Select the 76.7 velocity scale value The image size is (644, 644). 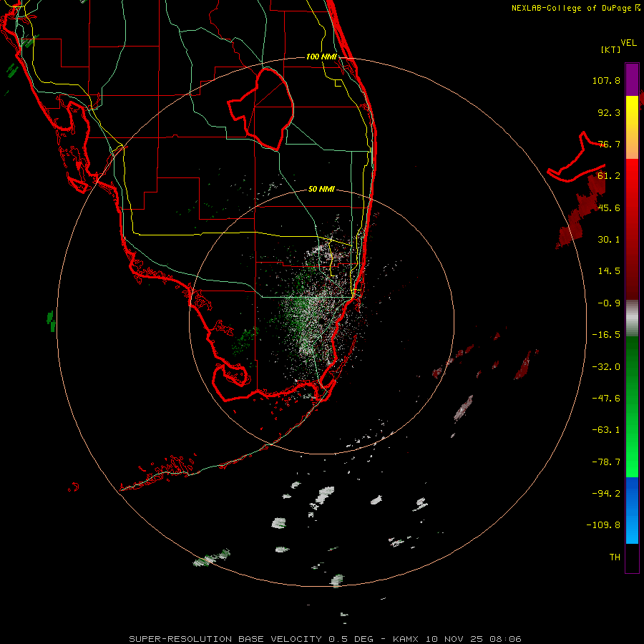click(x=609, y=144)
